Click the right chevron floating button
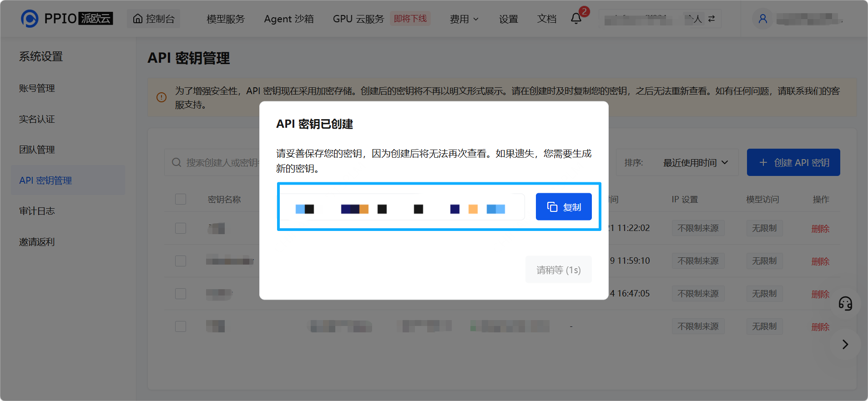The height and width of the screenshot is (401, 868). (x=845, y=344)
